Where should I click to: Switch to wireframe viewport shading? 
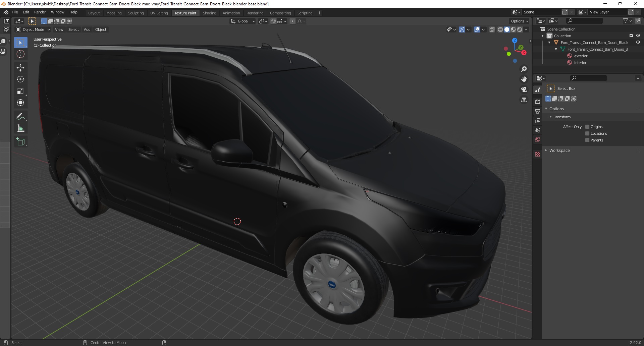[x=500, y=30]
